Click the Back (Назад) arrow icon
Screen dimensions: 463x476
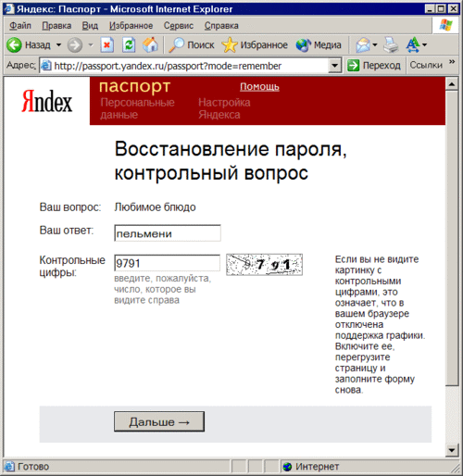[x=14, y=45]
